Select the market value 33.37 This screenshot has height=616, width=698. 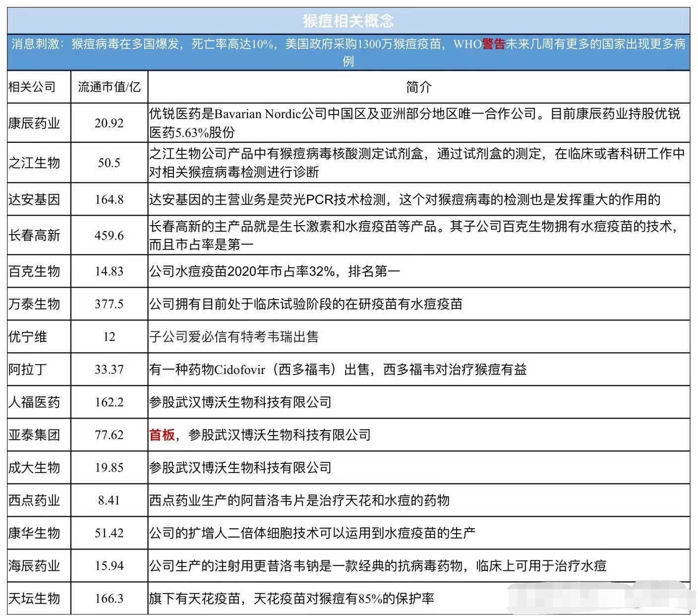point(109,370)
